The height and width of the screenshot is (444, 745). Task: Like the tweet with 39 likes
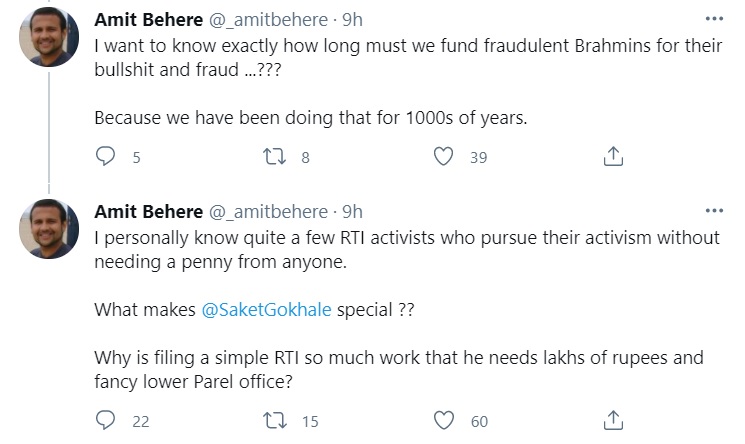[x=445, y=157]
